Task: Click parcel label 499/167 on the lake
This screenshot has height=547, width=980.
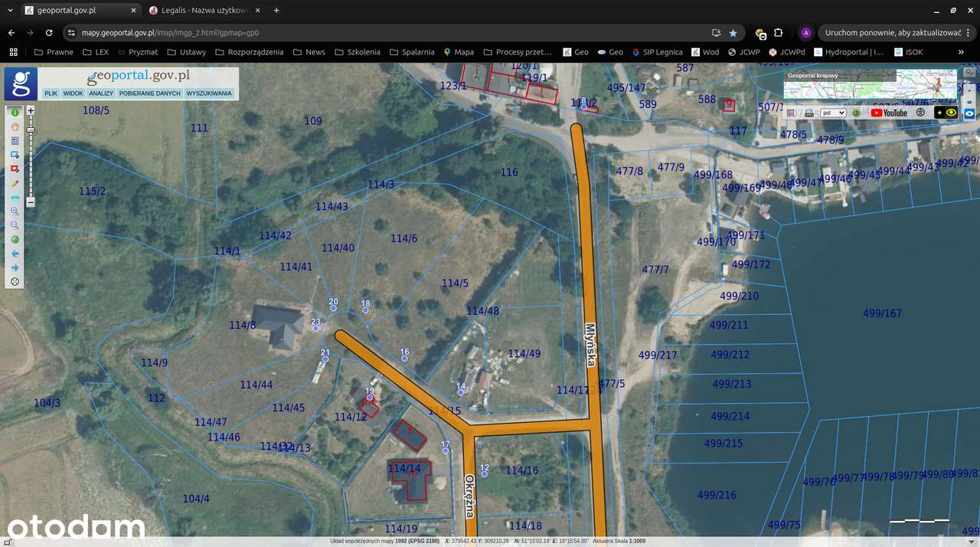Action: [x=883, y=313]
